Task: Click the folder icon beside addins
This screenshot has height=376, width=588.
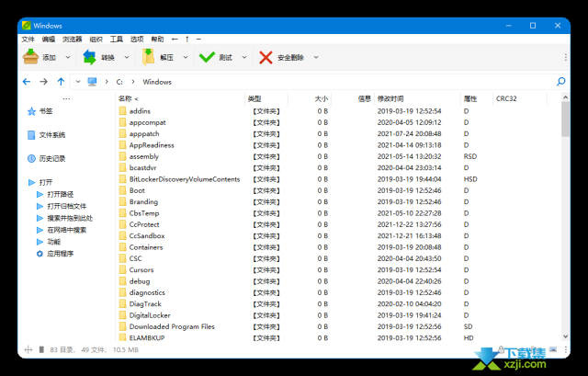Action: coord(122,111)
